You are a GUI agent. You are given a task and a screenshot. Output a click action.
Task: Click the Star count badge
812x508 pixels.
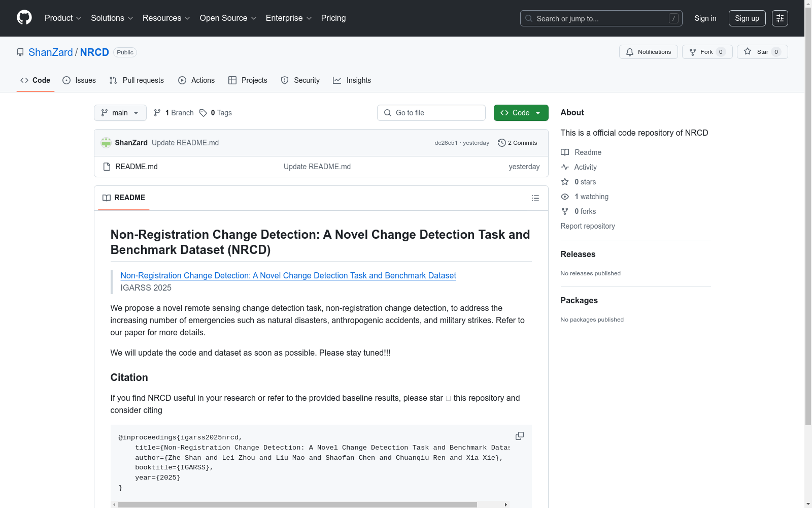776,52
